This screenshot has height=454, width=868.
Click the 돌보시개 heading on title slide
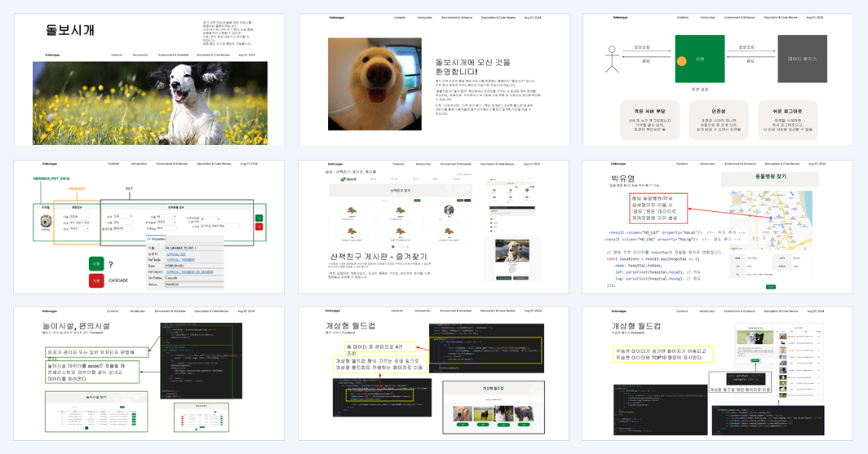pos(70,30)
